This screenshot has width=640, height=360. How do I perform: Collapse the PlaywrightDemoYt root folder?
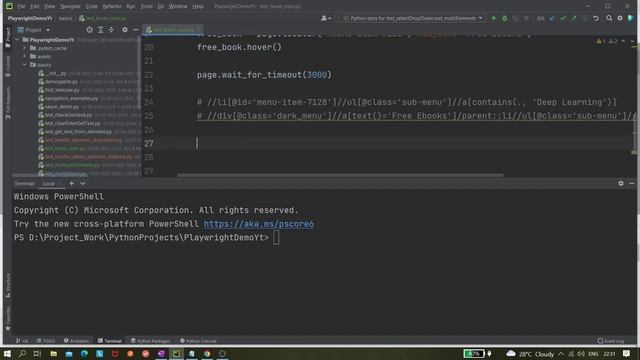click(x=17, y=40)
